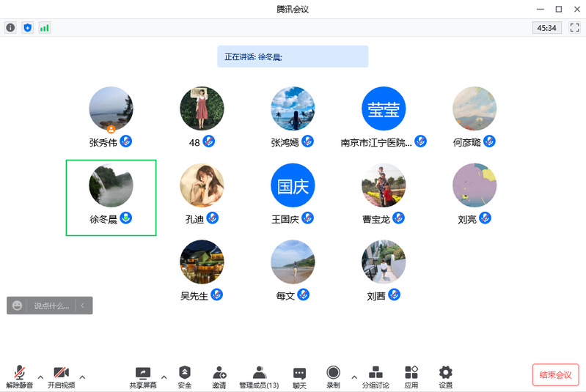The image size is (586, 392).
Task: Open the 聊天 chat panel
Action: [x=299, y=377]
